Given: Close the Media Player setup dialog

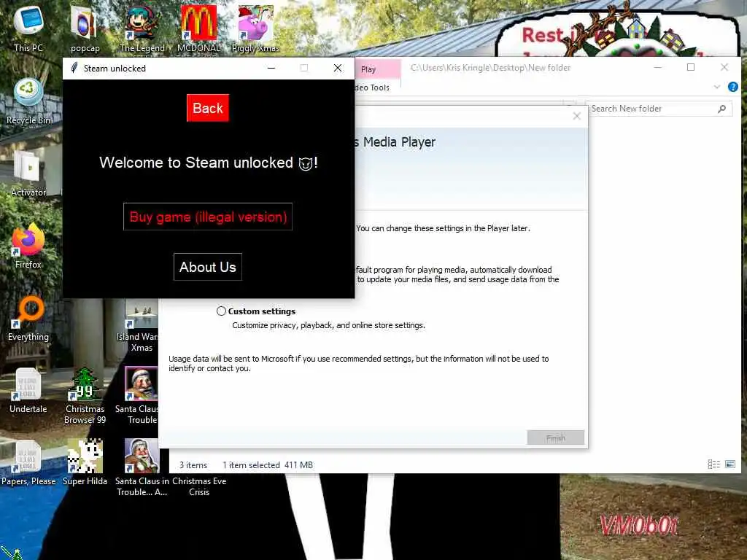Looking at the screenshot, I should (x=576, y=116).
